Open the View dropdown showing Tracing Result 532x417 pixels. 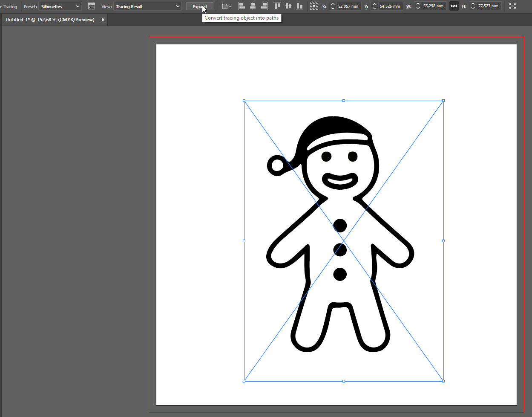pos(147,6)
